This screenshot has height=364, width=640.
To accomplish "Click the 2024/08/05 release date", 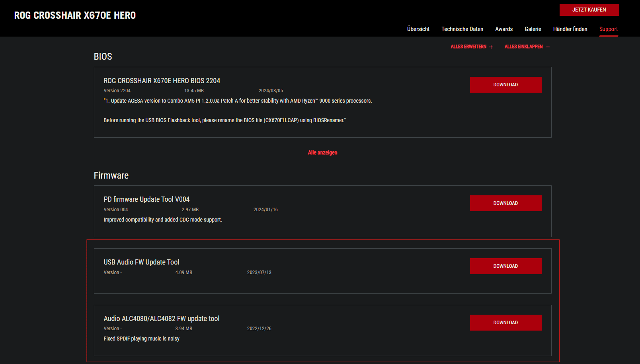I will 271,91.
